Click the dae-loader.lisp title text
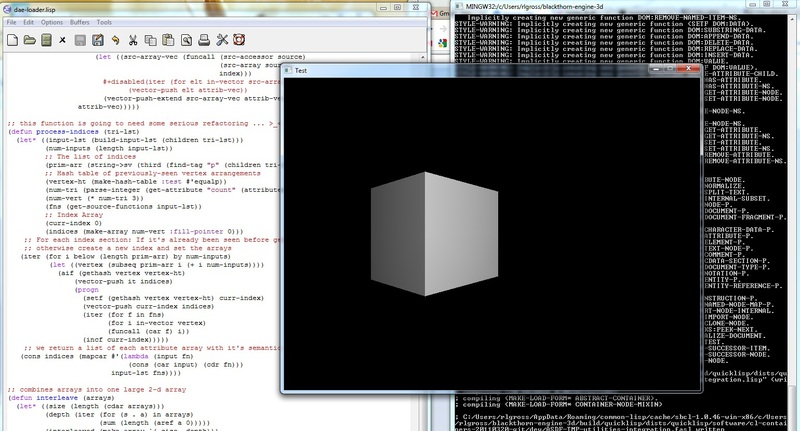This screenshot has width=800, height=431. point(35,9)
